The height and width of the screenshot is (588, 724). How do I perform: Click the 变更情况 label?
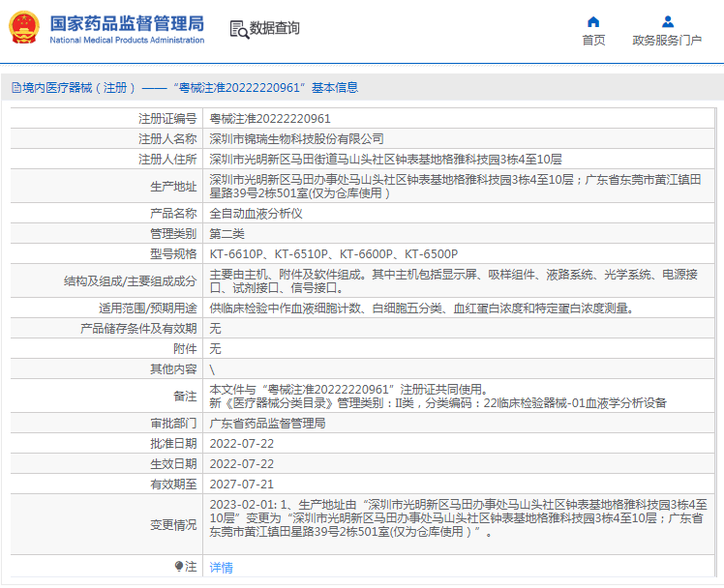(x=173, y=525)
